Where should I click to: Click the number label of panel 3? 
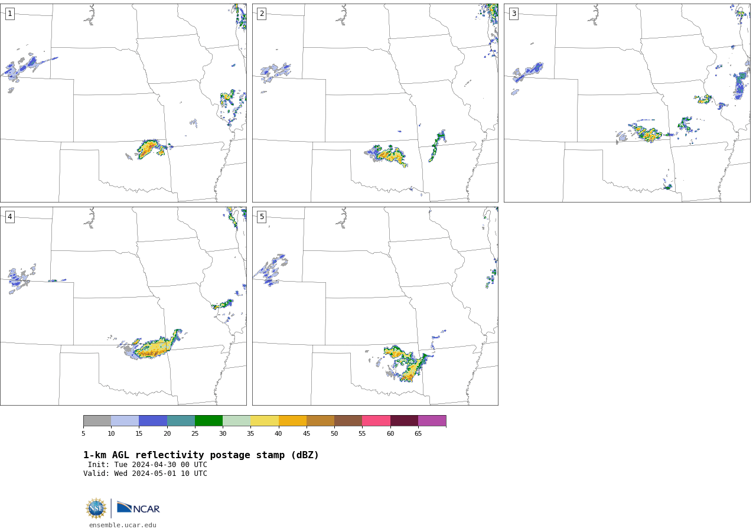pos(514,14)
